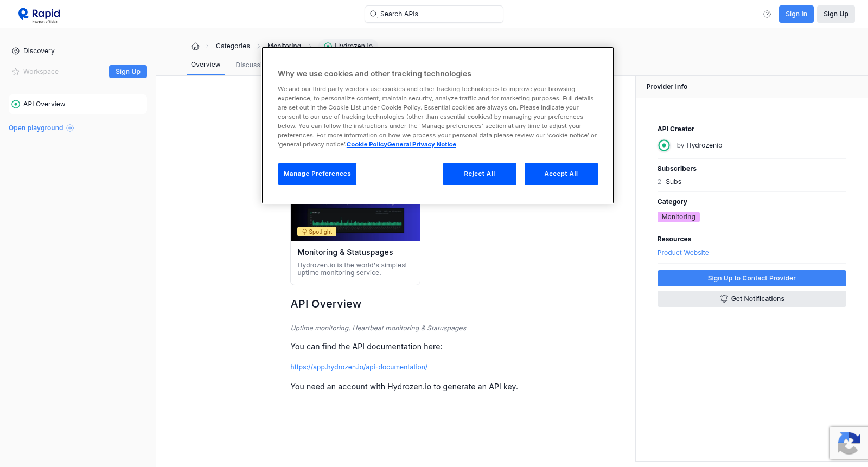Click the Hydrozenio creator avatar icon
Screen dimensions: 868x467
tap(664, 145)
